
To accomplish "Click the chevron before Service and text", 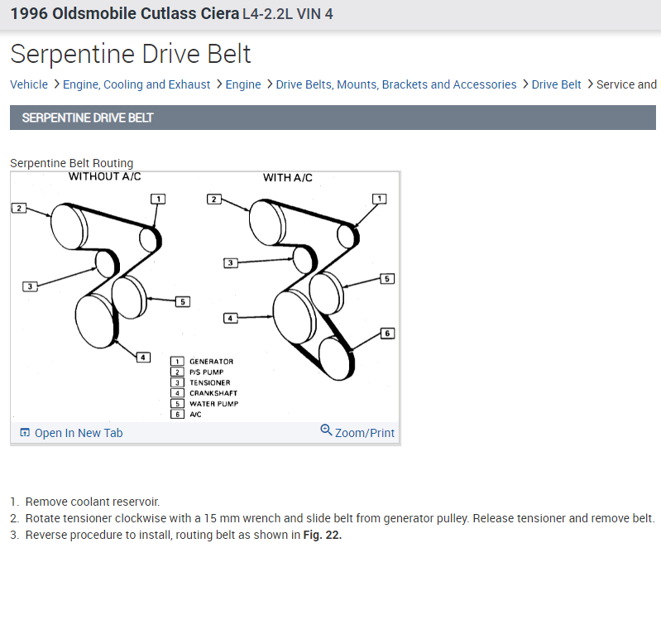I will (x=590, y=84).
